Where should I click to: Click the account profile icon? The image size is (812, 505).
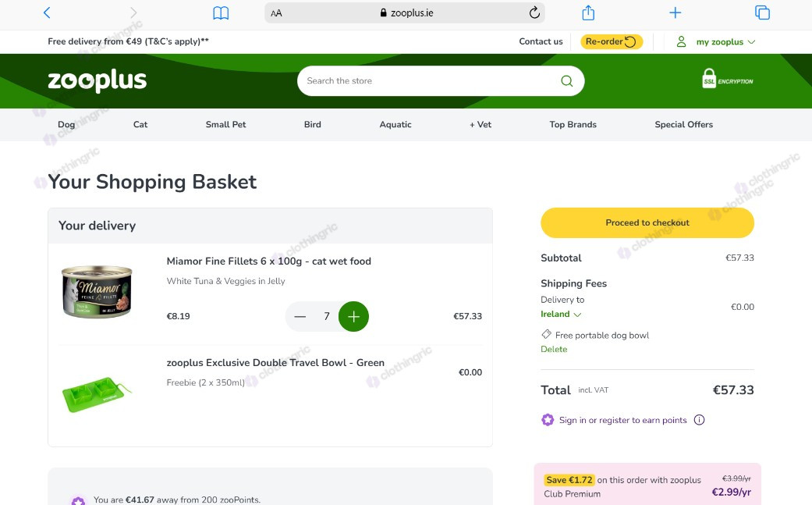[682, 41]
